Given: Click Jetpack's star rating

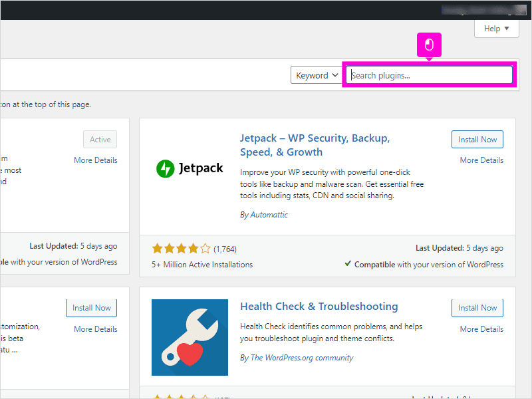Looking at the screenshot, I should [x=181, y=249].
